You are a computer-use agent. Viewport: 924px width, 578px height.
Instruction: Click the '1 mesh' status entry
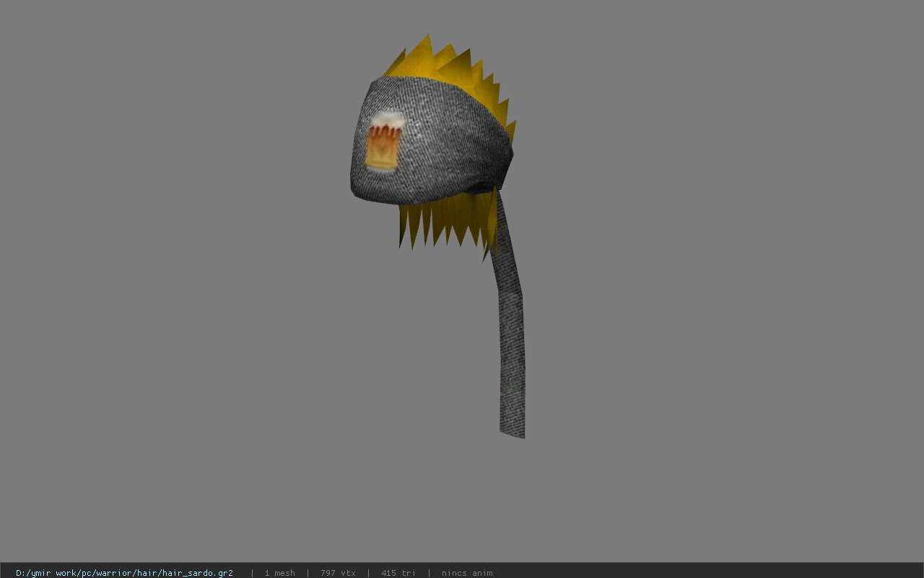click(279, 573)
